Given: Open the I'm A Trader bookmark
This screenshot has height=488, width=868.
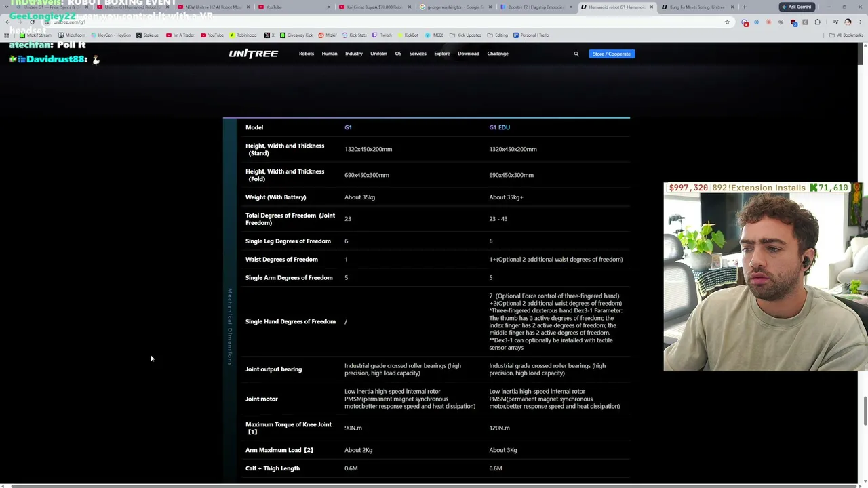Looking at the screenshot, I should [x=180, y=35].
